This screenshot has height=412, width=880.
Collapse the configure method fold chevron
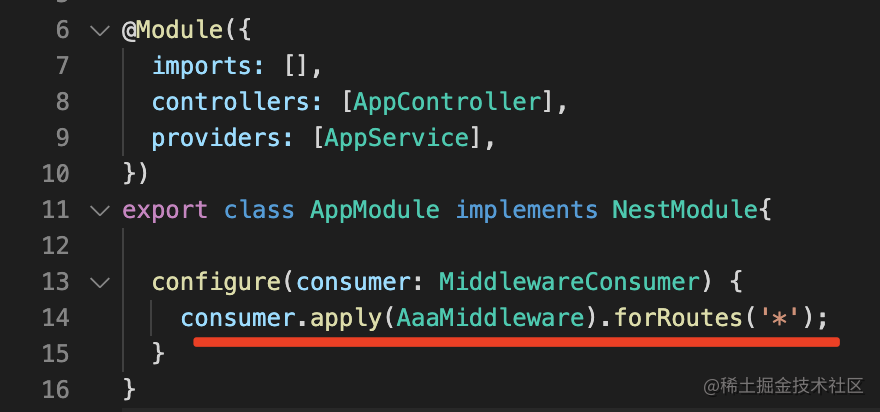pos(100,282)
